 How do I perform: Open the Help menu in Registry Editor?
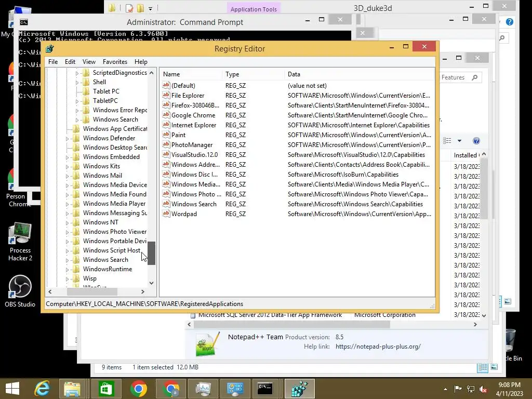point(141,62)
